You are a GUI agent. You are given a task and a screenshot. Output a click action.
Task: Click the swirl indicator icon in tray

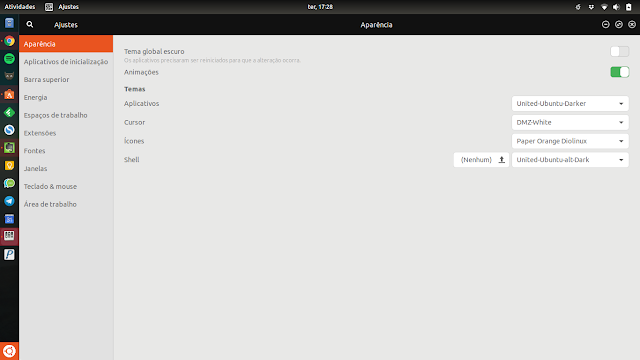pos(578,7)
